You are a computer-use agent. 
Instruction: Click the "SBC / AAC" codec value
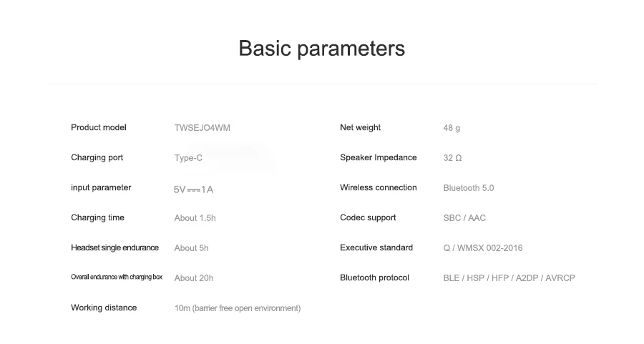pyautogui.click(x=464, y=218)
